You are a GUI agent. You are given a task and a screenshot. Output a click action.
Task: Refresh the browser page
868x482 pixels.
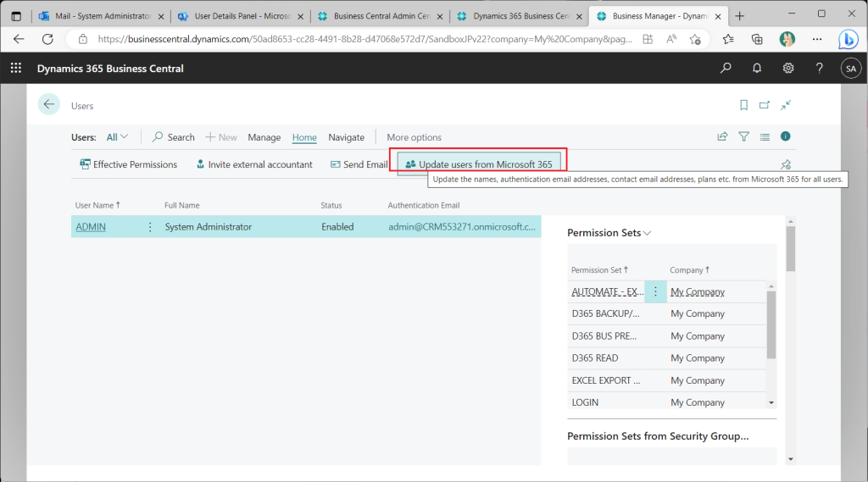[x=48, y=39]
